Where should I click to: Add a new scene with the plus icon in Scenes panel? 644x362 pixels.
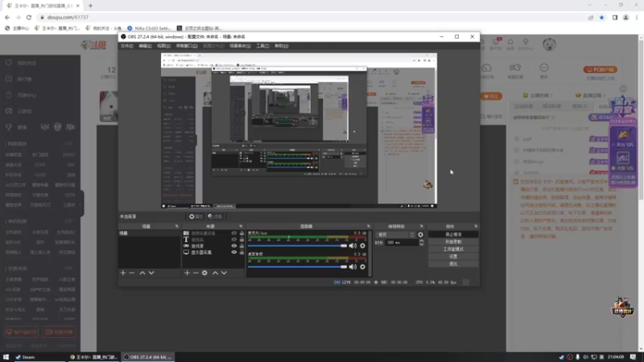[123, 273]
